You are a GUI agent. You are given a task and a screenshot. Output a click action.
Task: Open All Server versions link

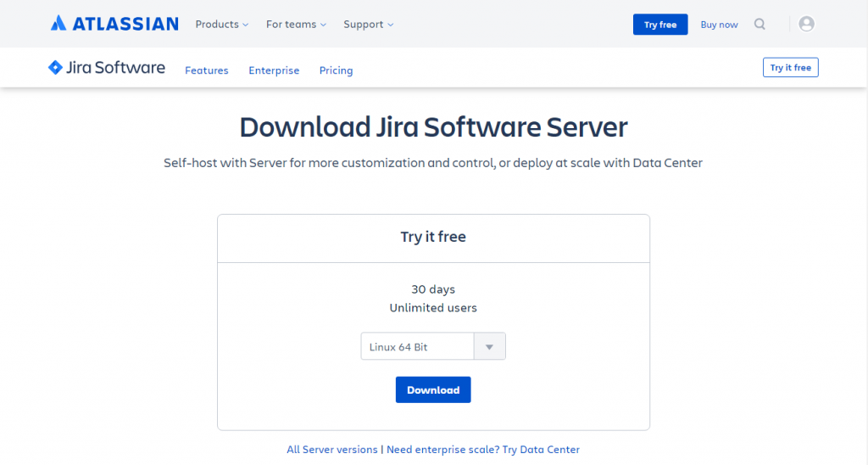332,450
